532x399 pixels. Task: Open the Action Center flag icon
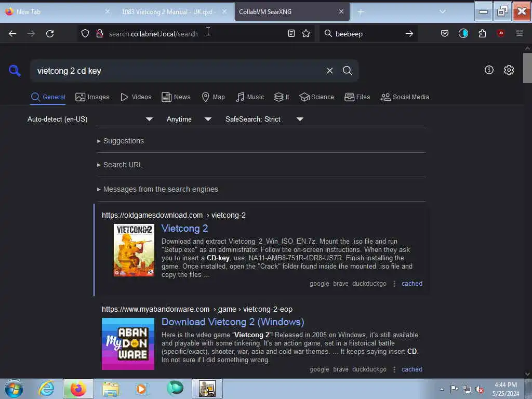point(454,389)
